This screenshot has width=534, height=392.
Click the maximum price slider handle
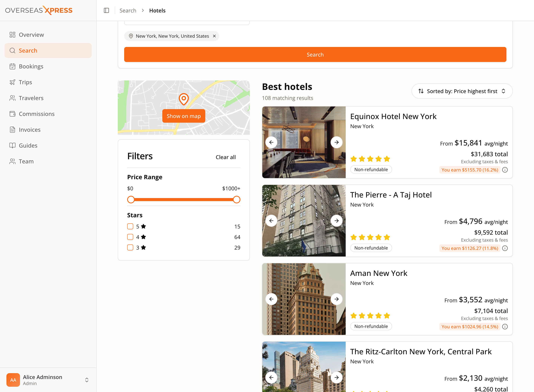pyautogui.click(x=237, y=200)
